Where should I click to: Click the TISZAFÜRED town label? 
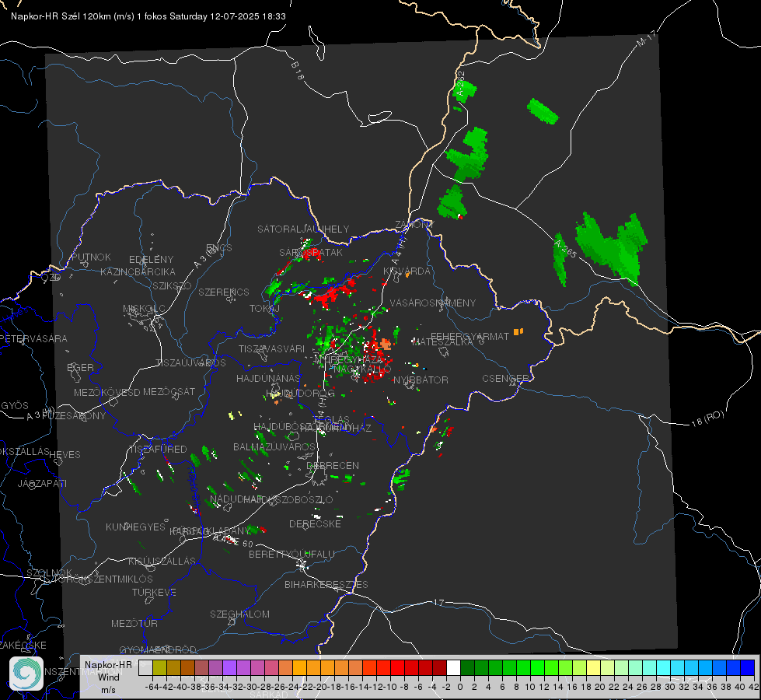(x=158, y=450)
